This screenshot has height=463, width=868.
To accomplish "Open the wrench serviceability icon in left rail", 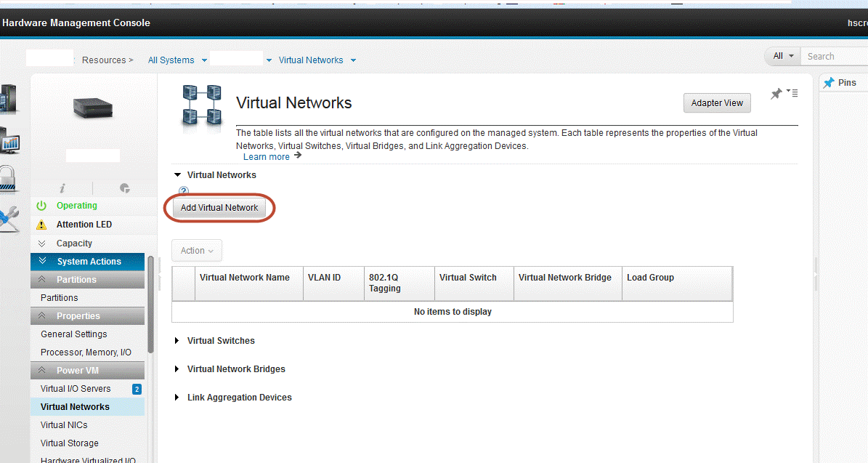I will tap(7, 218).
